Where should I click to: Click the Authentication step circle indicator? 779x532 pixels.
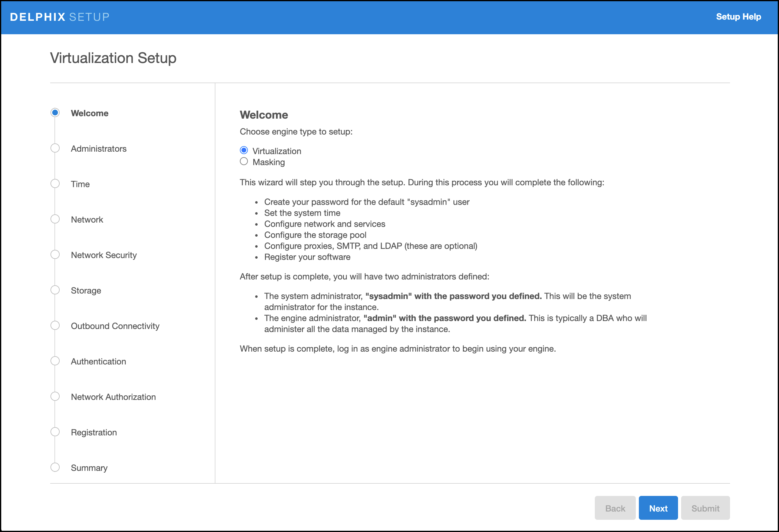click(55, 361)
